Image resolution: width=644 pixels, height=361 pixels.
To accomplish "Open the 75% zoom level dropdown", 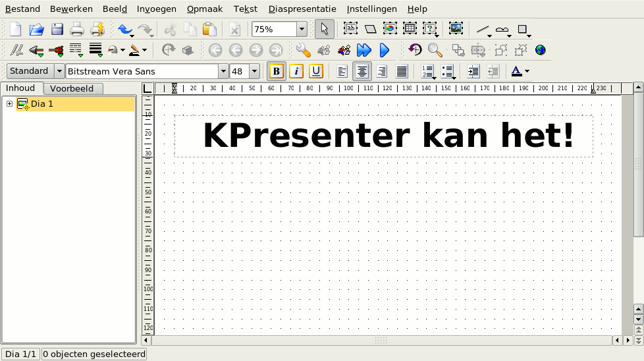I will point(302,29).
